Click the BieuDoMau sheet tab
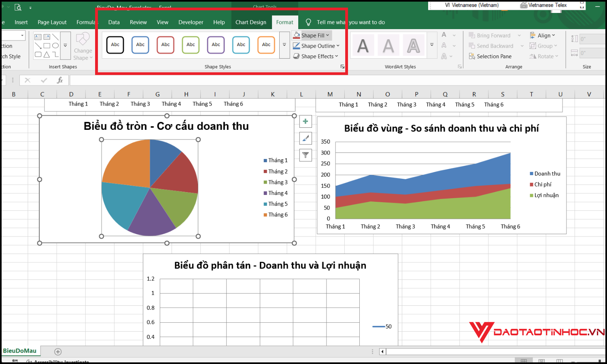This screenshot has height=364, width=607. 20,351
